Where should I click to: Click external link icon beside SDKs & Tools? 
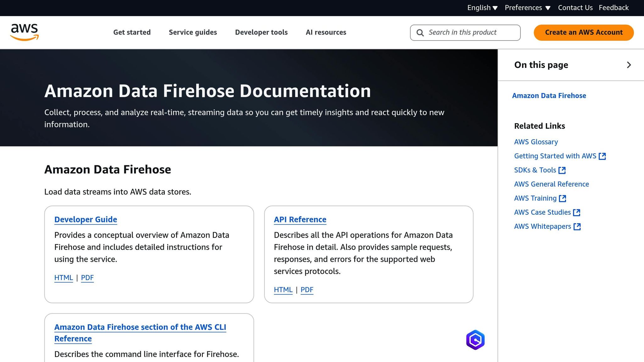(x=562, y=170)
